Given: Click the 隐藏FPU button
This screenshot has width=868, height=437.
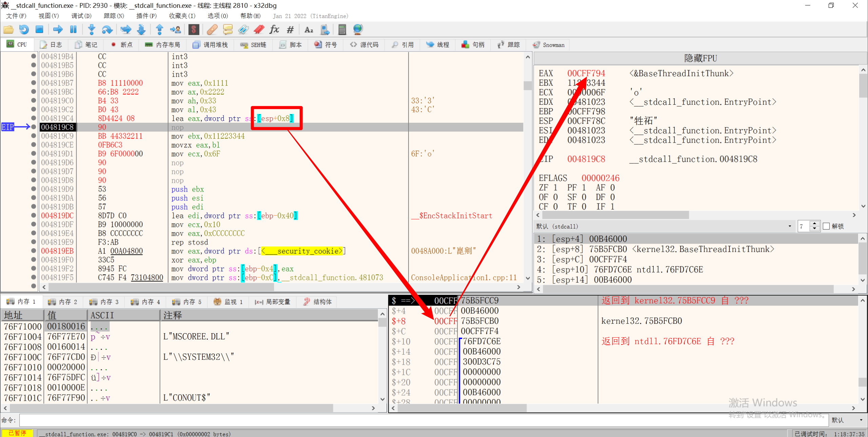Looking at the screenshot, I should [x=700, y=58].
